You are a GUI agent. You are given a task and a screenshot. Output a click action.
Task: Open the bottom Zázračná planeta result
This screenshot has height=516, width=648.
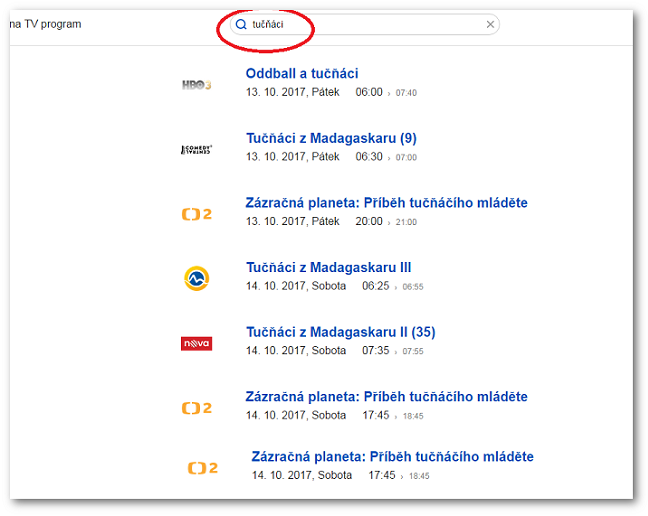point(392,457)
